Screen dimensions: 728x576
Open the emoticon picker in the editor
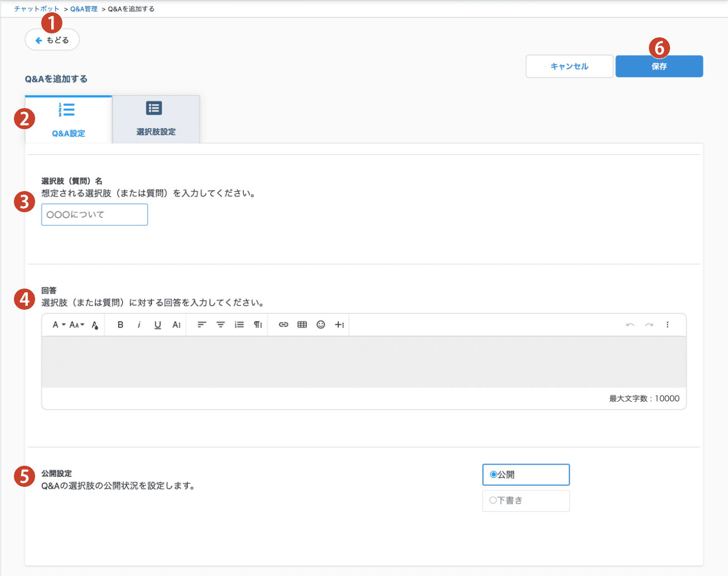pyautogui.click(x=321, y=325)
